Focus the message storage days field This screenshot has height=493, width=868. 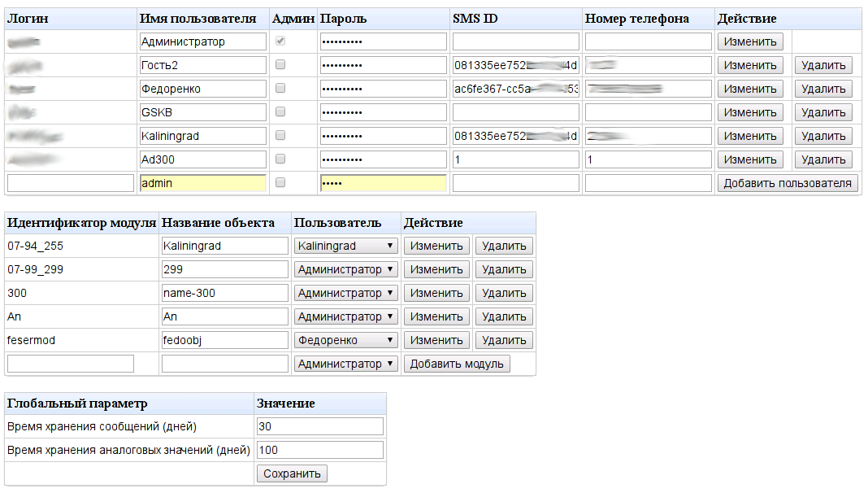click(319, 426)
